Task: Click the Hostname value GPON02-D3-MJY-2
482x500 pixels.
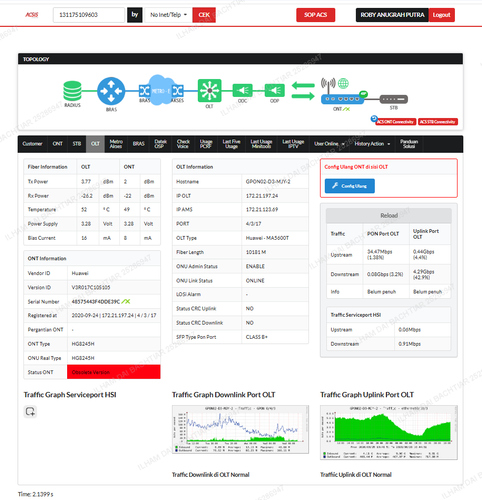Action: coord(268,182)
